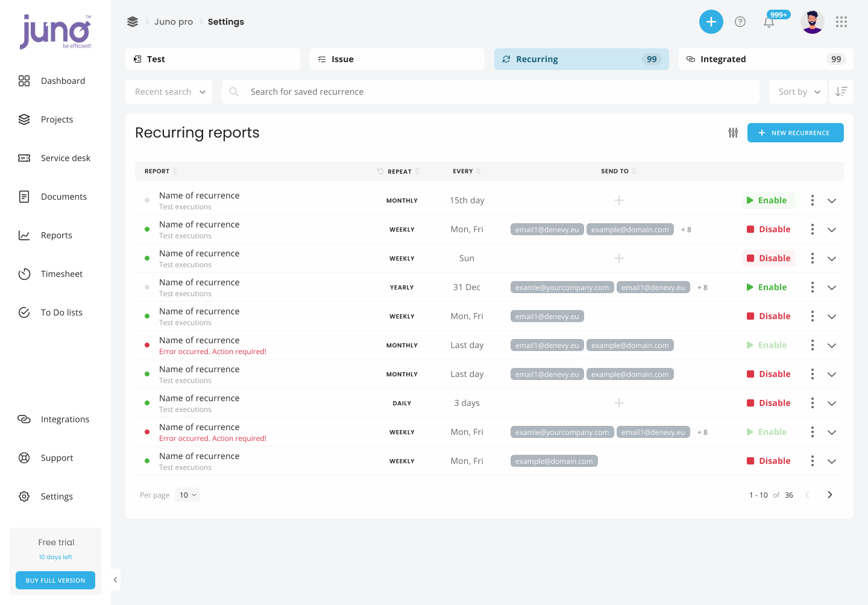Sort by the Send To column header

click(x=619, y=171)
